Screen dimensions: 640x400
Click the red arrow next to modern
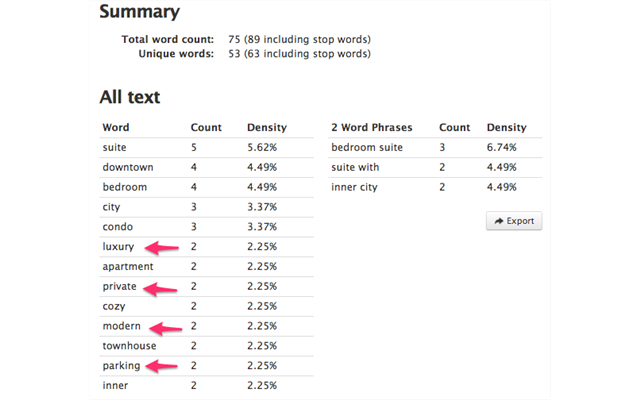pyautogui.click(x=166, y=327)
